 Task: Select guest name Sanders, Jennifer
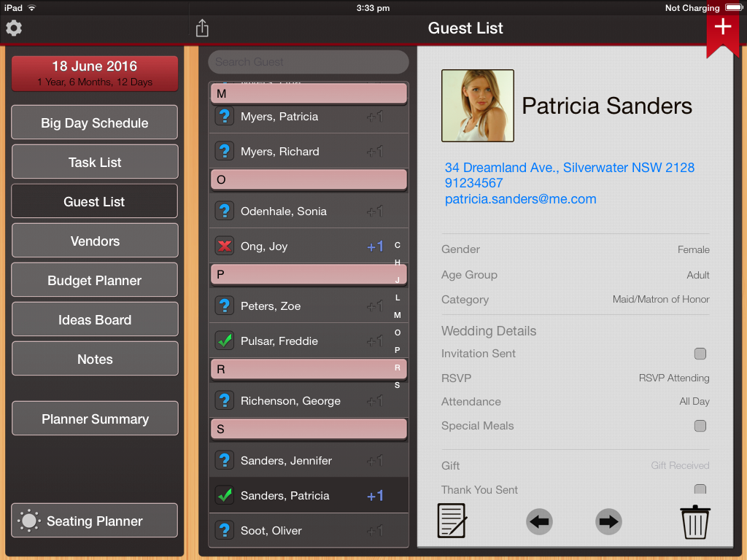286,461
